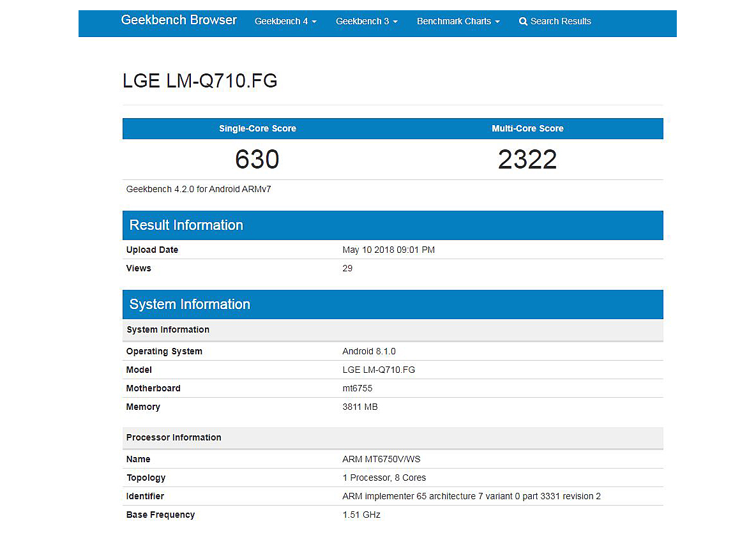
Task: Open the Geekbench 4 dropdown menu
Action: pos(285,21)
